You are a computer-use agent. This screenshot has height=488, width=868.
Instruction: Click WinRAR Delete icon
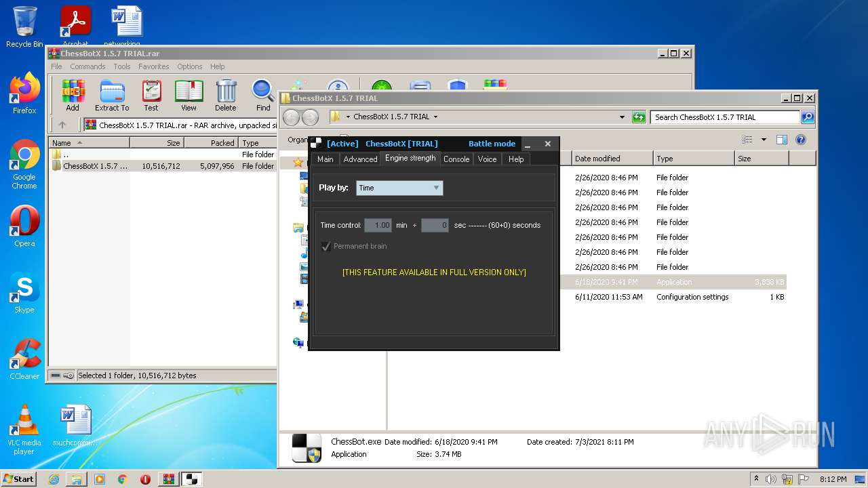[226, 95]
